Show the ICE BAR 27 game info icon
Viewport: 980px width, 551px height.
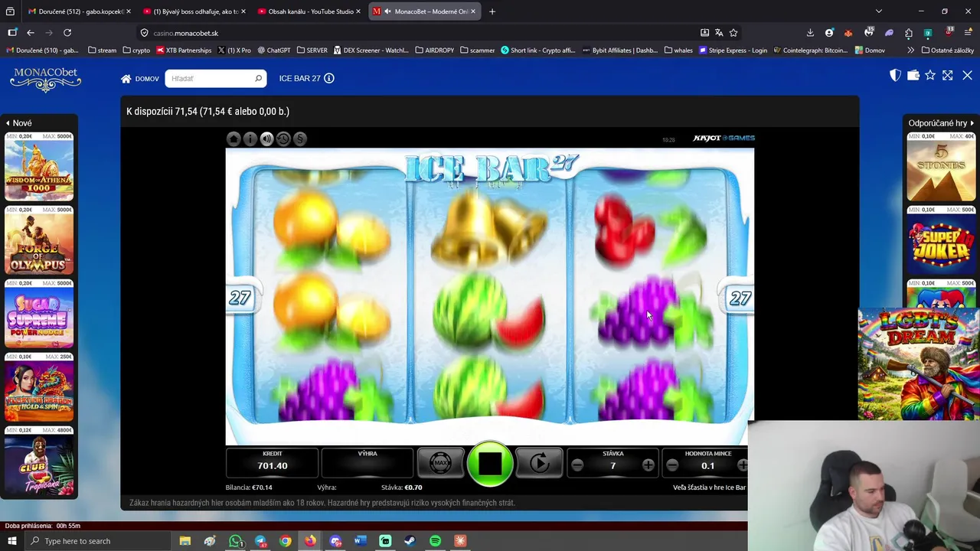tap(329, 78)
